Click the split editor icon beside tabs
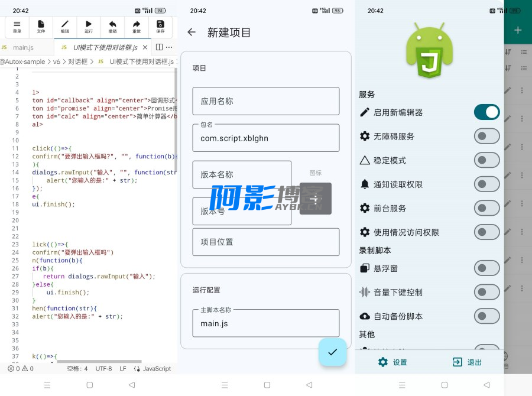 coord(159,47)
